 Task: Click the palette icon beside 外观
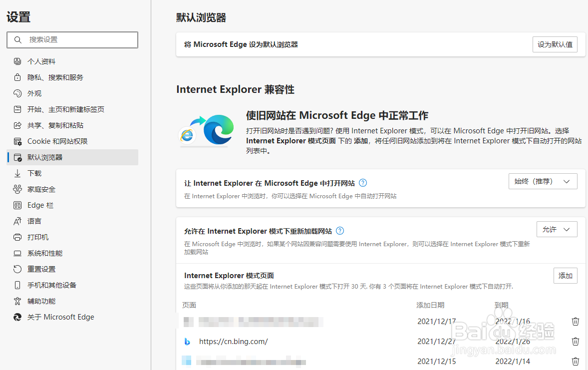(17, 93)
